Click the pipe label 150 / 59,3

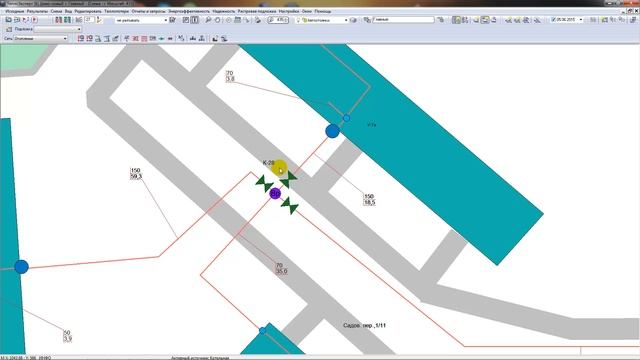(x=136, y=173)
